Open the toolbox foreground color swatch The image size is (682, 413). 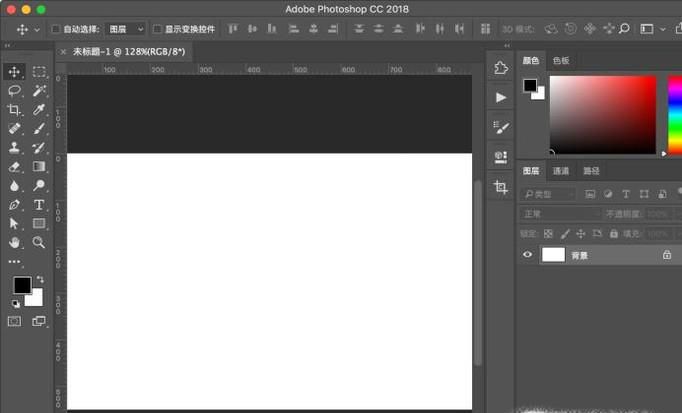(x=21, y=284)
